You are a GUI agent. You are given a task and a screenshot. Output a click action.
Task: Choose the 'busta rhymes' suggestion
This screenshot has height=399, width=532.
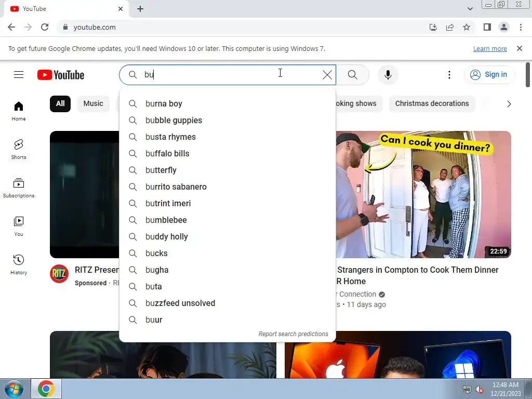click(228, 137)
